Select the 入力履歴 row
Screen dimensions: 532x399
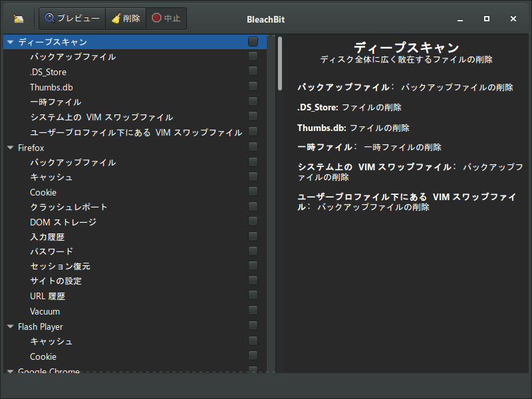[x=135, y=237]
